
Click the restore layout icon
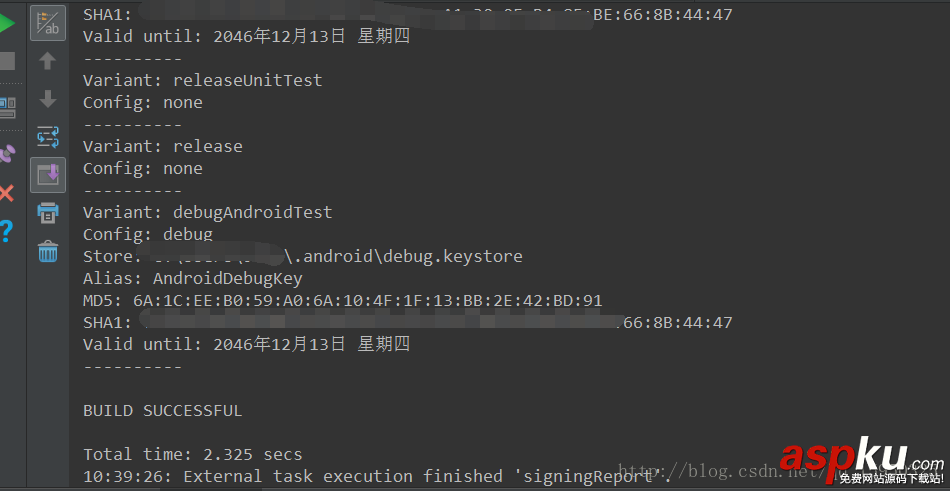(x=8, y=106)
